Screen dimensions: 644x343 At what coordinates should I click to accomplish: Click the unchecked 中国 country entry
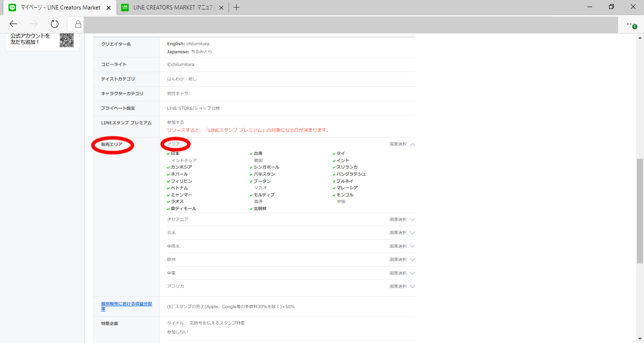pos(341,202)
